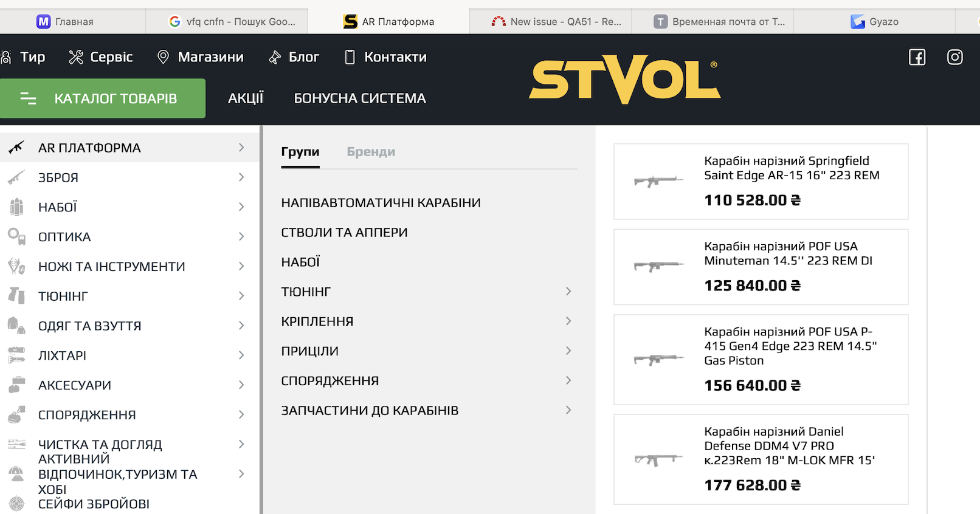Click the Daniel Defense DDM4 V7 rifle thumbnail
980x514 pixels.
pyautogui.click(x=659, y=459)
